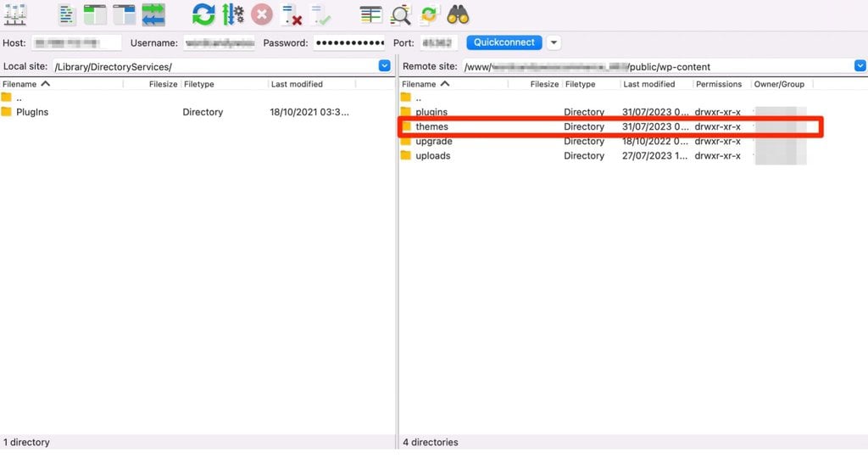The width and height of the screenshot is (868, 464).
Task: Sort remote list by Permissions column
Action: pos(718,84)
